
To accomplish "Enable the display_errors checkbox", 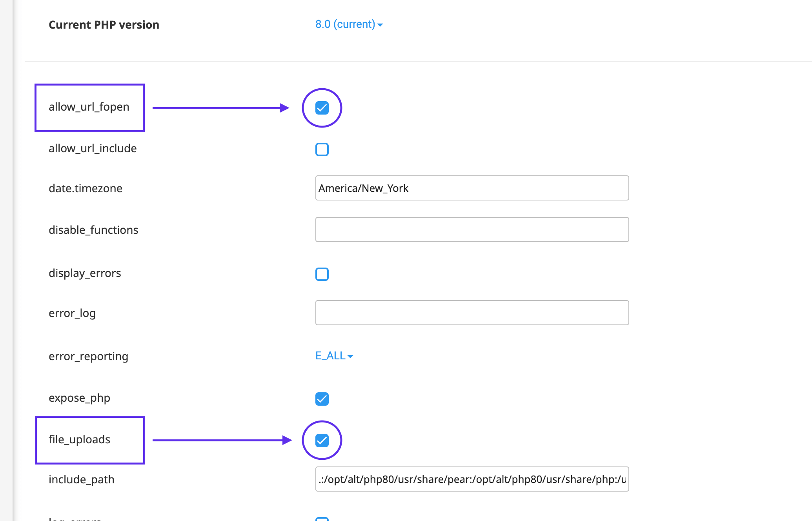I will [x=322, y=274].
